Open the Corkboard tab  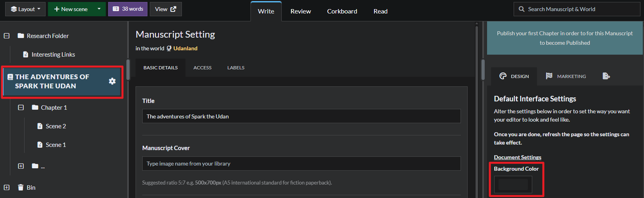[342, 11]
